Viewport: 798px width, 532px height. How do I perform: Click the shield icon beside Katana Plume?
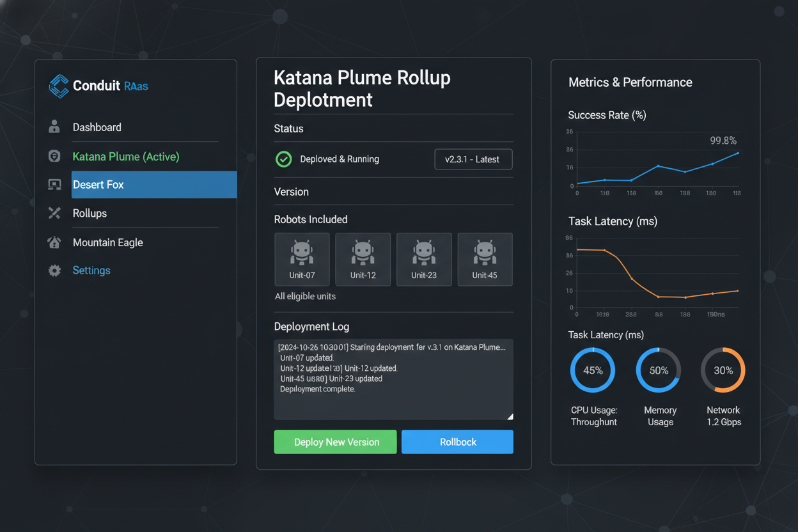point(54,155)
